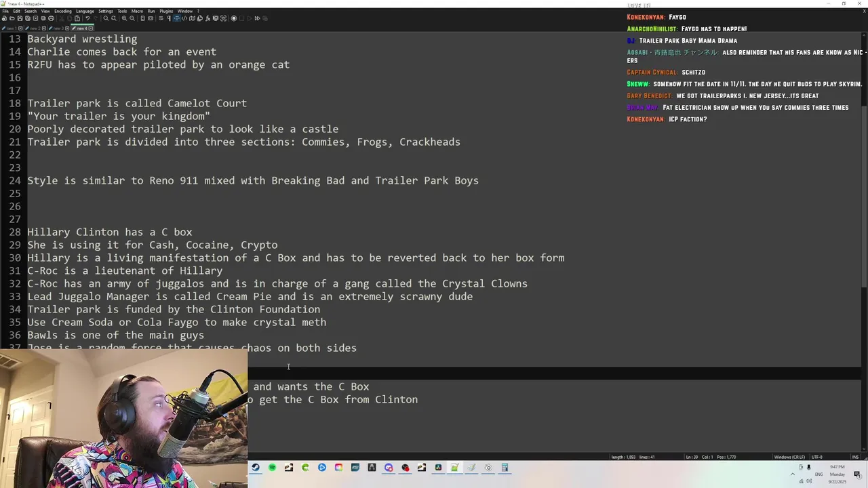Screen dimensions: 868x488
Task: Toggle synchronized vertical scrolling
Action: click(142, 18)
